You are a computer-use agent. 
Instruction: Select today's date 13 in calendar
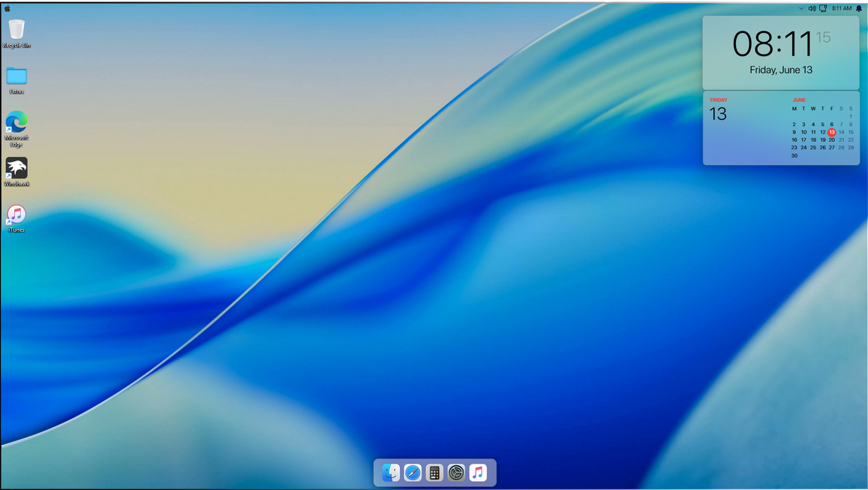tap(831, 132)
